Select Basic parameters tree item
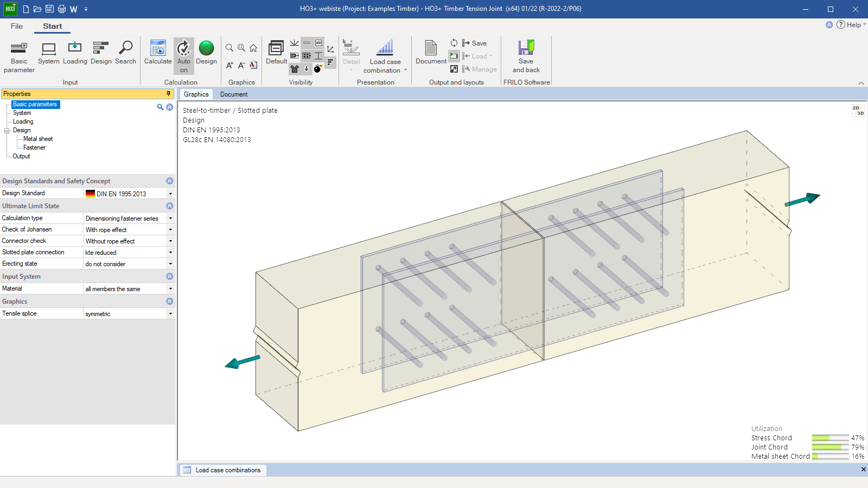 (35, 104)
